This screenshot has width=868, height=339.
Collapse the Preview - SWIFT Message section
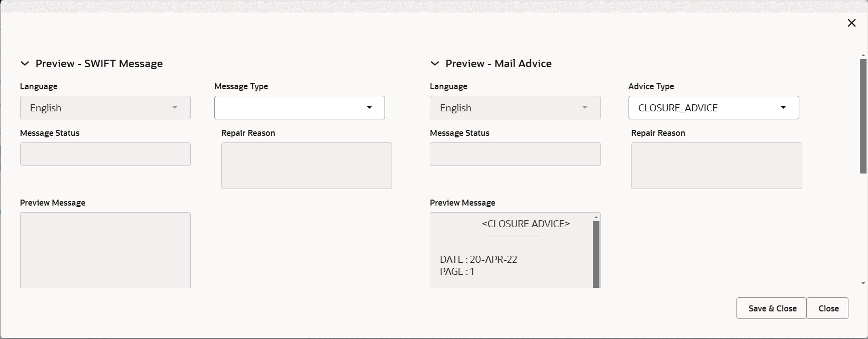point(25,64)
